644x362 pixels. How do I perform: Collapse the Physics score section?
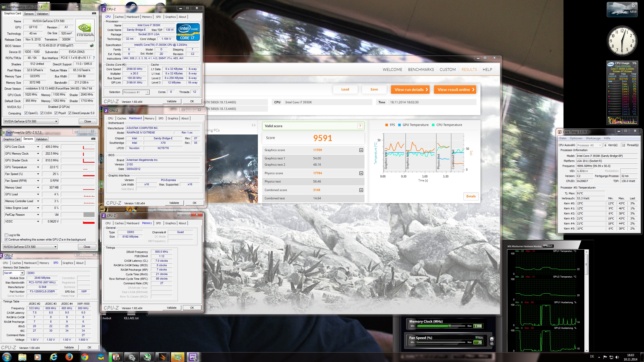[361, 173]
